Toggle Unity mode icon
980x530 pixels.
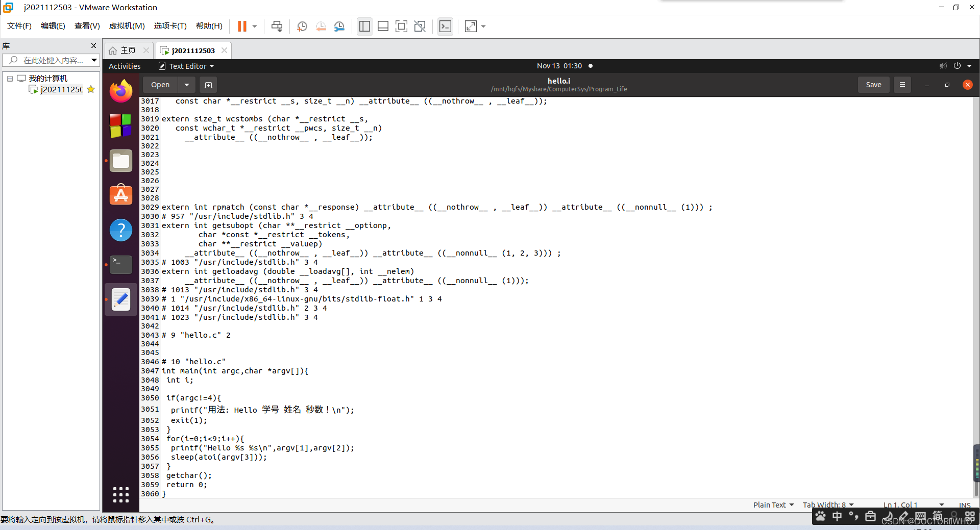(x=420, y=26)
